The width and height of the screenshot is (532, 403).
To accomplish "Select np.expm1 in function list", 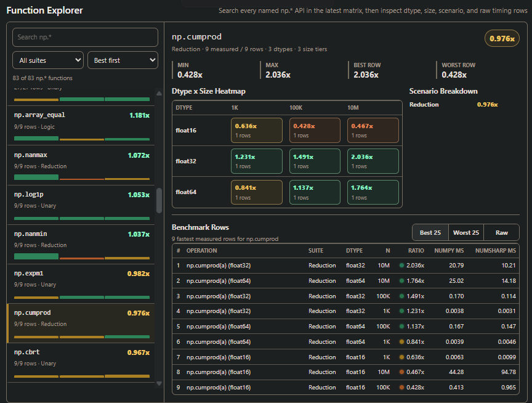I will tap(81, 283).
